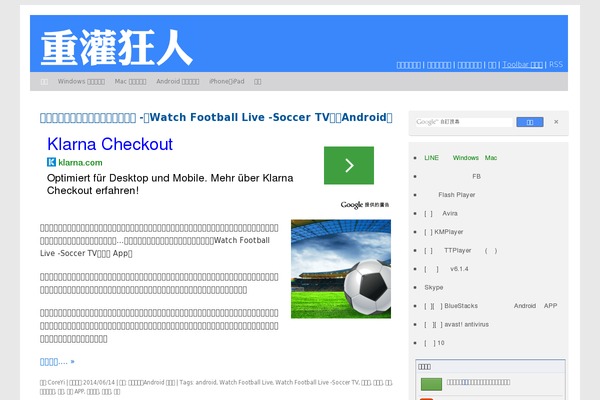Open the LINE Windows Mac sidebar link

[460, 158]
